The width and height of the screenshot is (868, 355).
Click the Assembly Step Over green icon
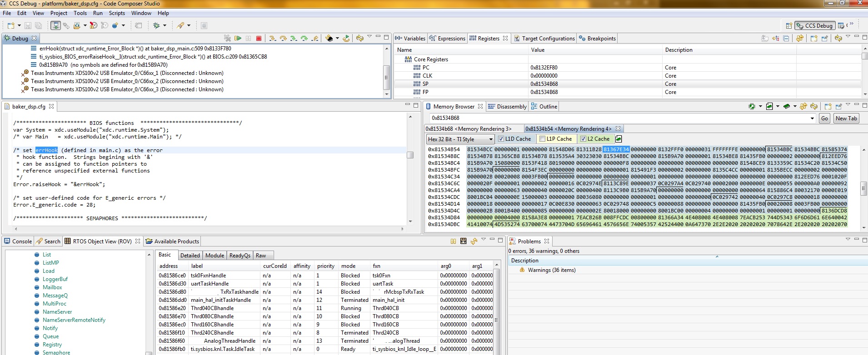(x=304, y=38)
